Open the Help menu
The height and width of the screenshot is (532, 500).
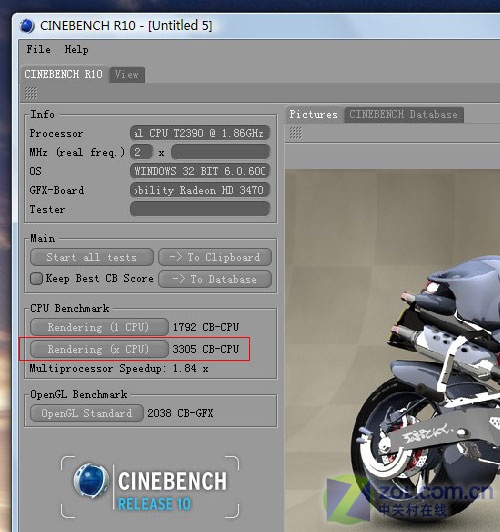point(76,50)
